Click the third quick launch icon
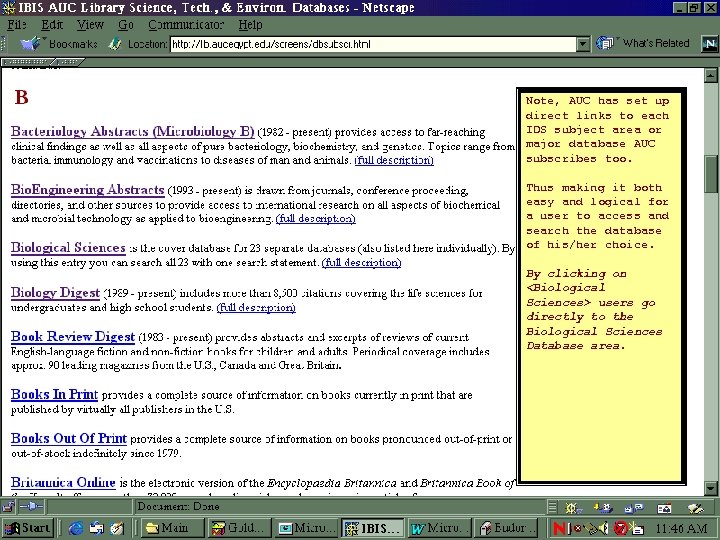This screenshot has width=720, height=540. pyautogui.click(x=118, y=528)
